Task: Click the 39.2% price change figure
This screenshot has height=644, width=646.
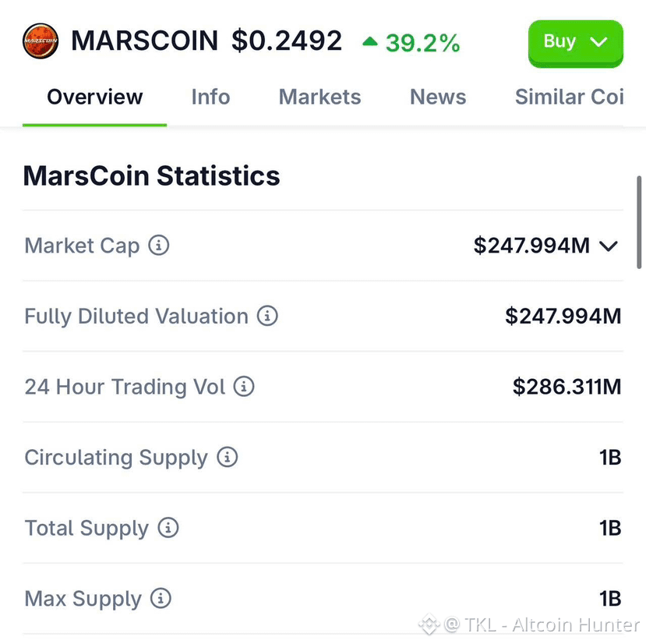Action: tap(422, 43)
